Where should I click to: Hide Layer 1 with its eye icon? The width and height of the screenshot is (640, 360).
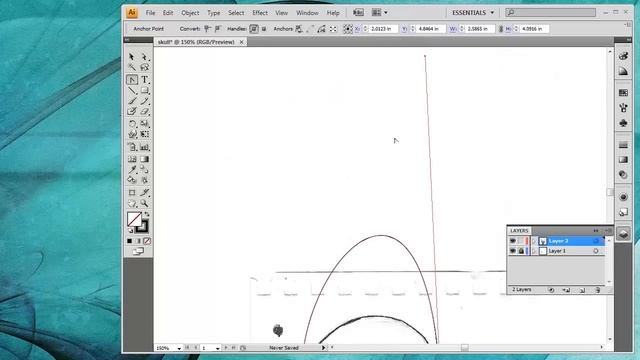pyautogui.click(x=513, y=251)
